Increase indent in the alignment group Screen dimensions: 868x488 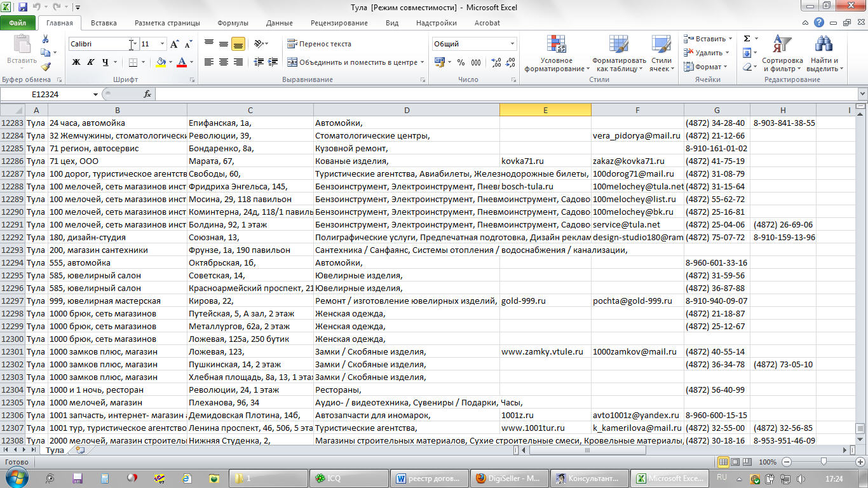(x=274, y=62)
